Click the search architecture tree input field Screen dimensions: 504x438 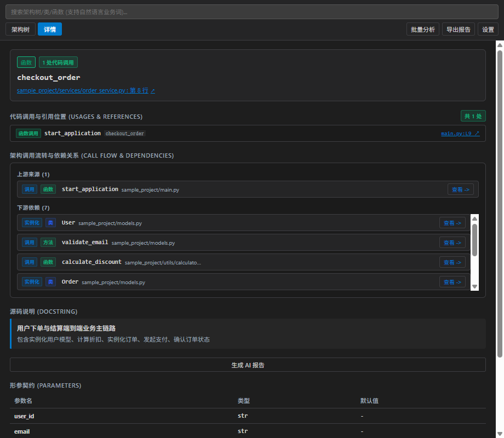click(251, 12)
